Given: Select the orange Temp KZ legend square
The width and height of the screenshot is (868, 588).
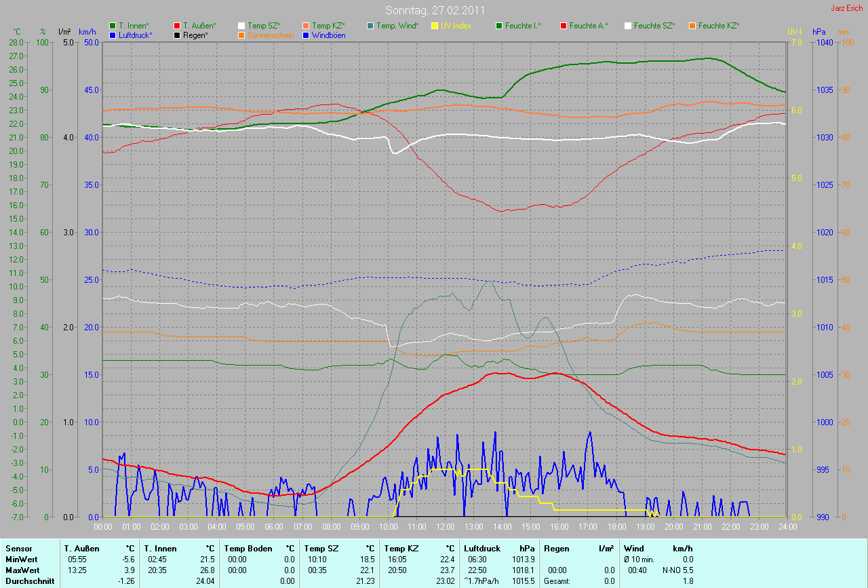Looking at the screenshot, I should [x=307, y=26].
